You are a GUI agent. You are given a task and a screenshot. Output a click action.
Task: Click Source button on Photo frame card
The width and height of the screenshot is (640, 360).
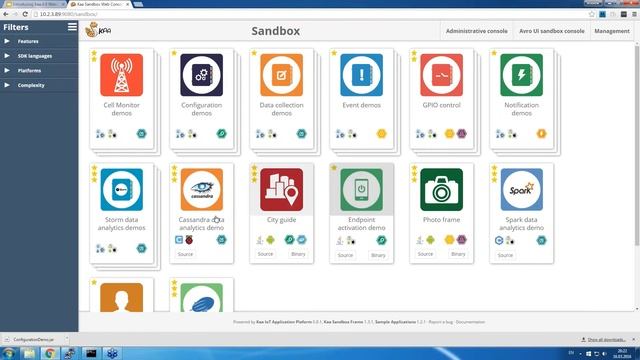(425, 254)
